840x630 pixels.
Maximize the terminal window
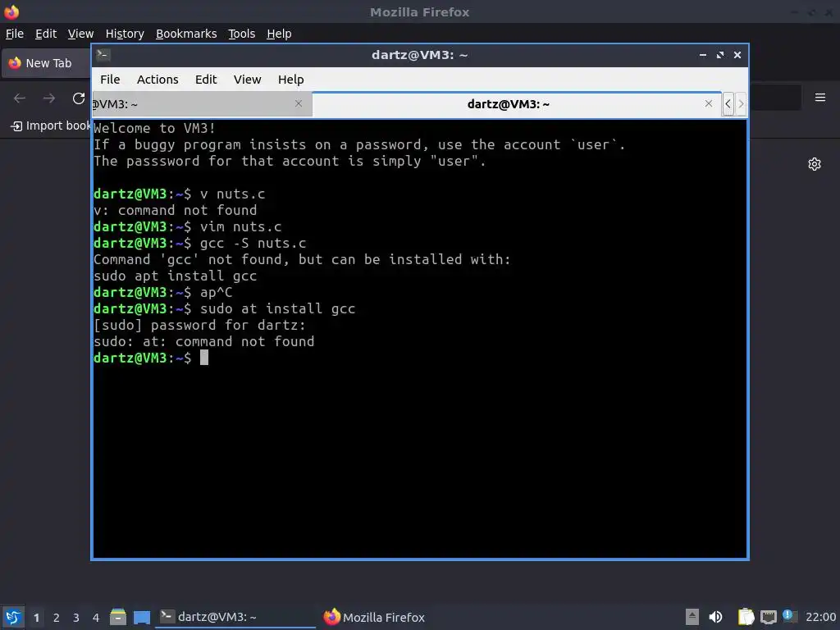[x=720, y=55]
